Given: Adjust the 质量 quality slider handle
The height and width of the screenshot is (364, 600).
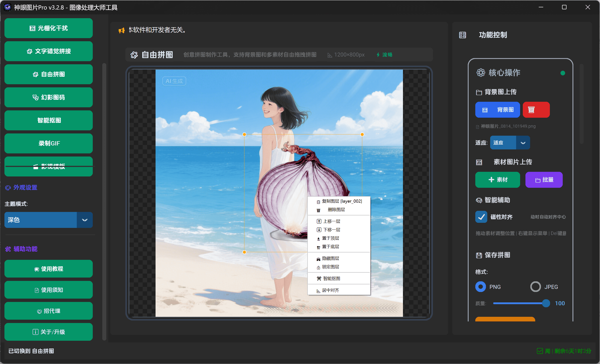Looking at the screenshot, I should 546,303.
